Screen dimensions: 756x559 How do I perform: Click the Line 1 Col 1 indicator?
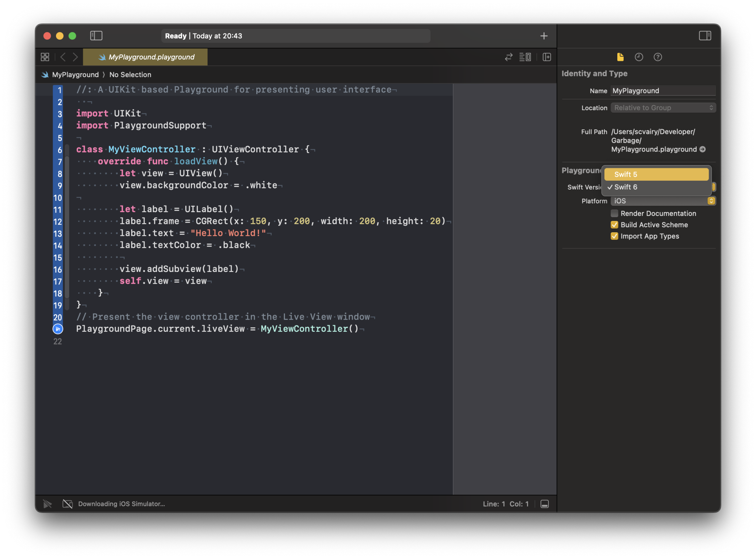pyautogui.click(x=505, y=504)
